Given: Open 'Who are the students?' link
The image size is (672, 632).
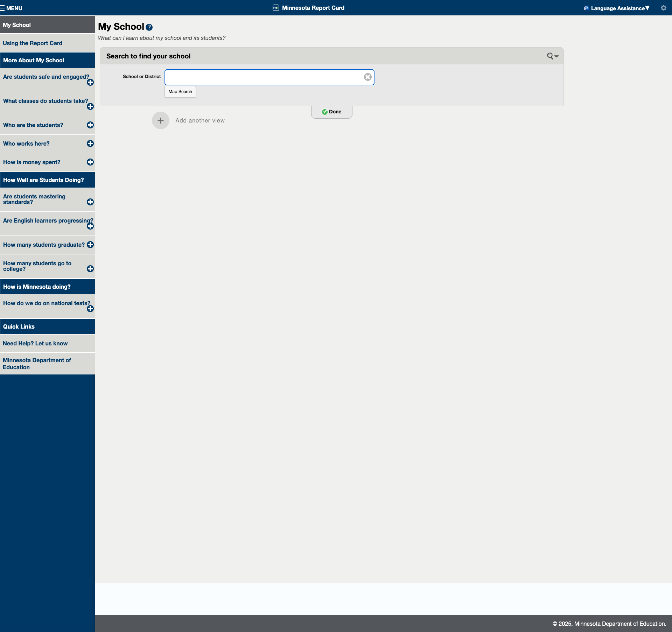Looking at the screenshot, I should click(33, 125).
